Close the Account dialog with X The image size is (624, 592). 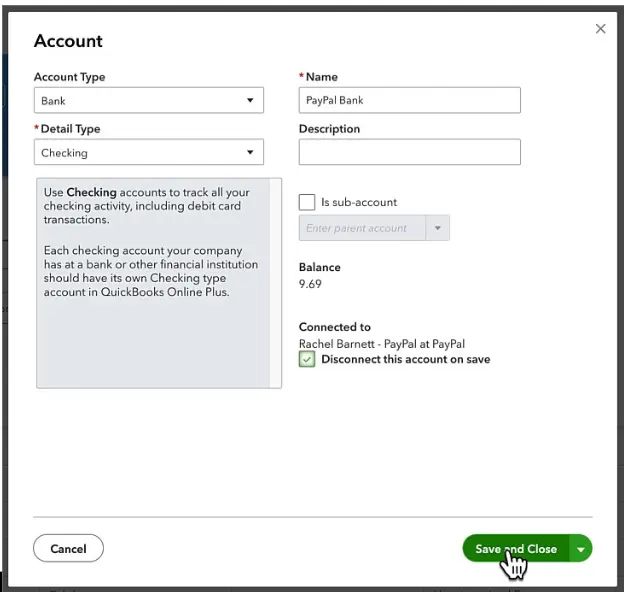click(x=601, y=29)
